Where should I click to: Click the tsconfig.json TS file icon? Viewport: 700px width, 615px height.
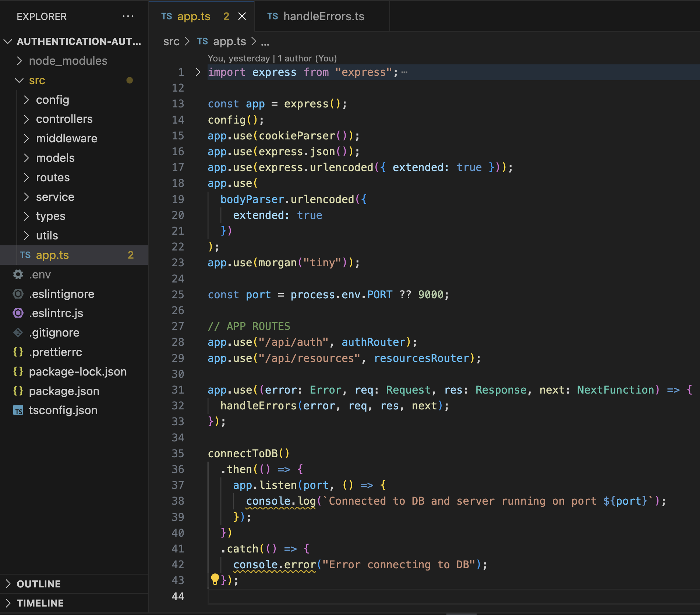pyautogui.click(x=18, y=410)
